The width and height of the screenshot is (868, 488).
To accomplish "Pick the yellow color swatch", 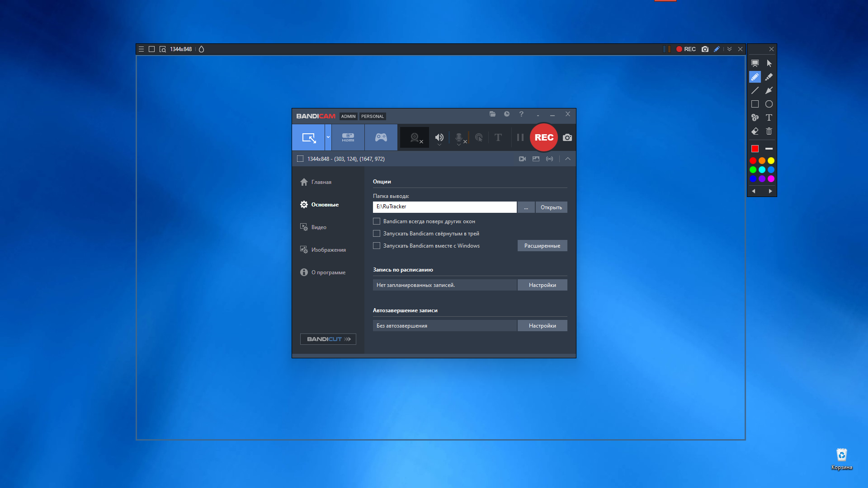I will coord(771,161).
